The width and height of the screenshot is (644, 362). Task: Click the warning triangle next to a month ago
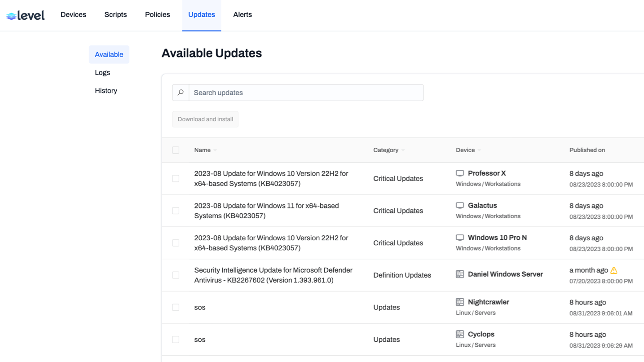pos(614,270)
